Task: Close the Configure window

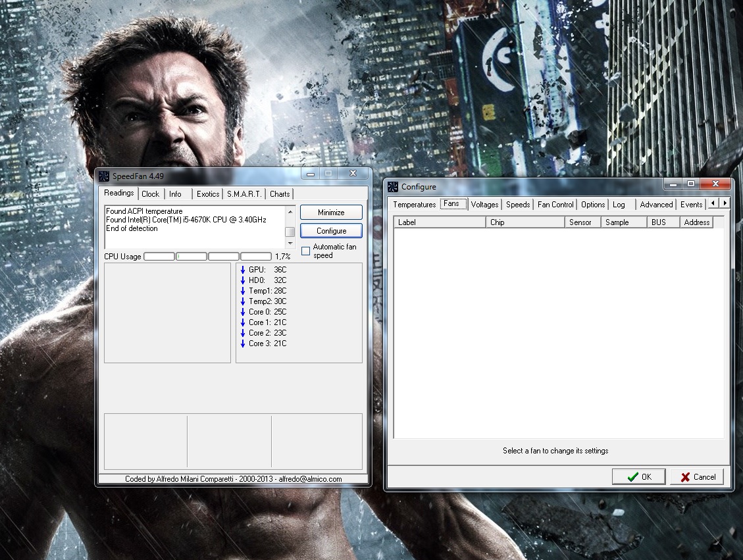Action: coord(715,184)
